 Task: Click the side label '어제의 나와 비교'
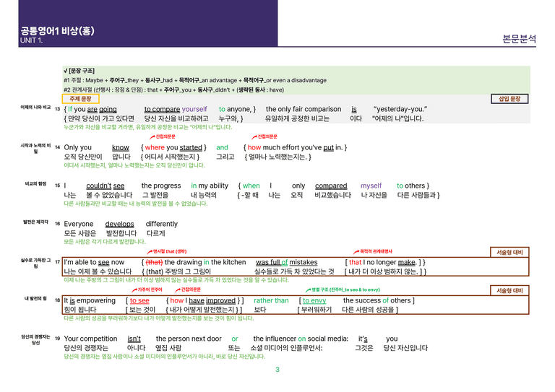pyautogui.click(x=35, y=107)
